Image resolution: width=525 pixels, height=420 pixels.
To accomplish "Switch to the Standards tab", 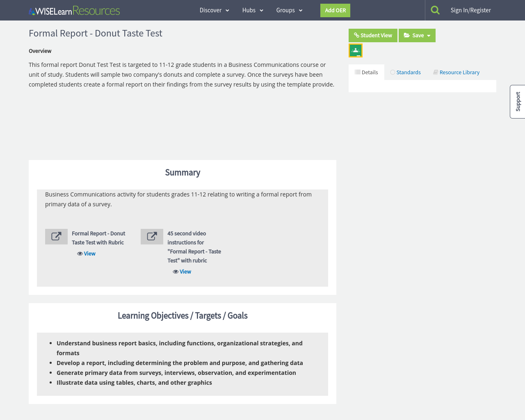I will pos(405,73).
